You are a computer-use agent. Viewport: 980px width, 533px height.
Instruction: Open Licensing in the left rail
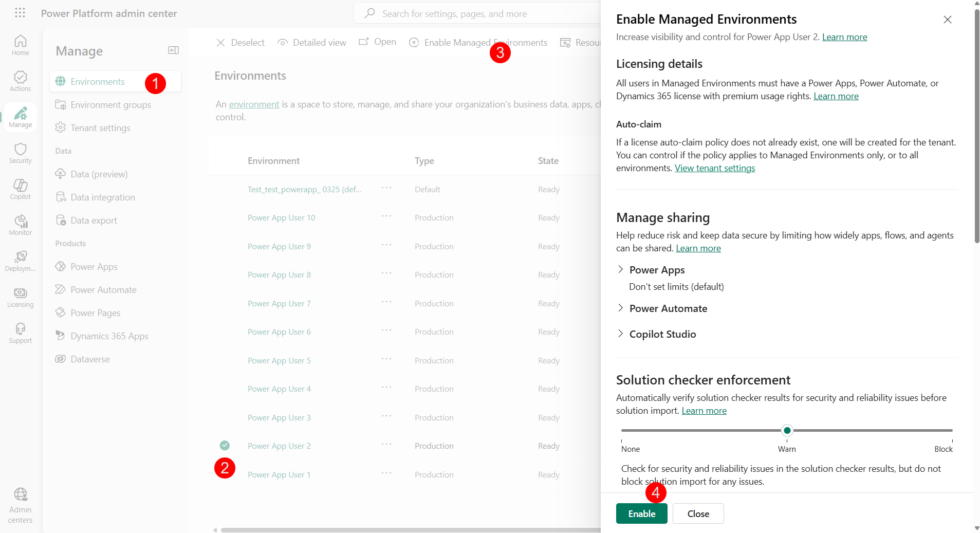pos(21,297)
